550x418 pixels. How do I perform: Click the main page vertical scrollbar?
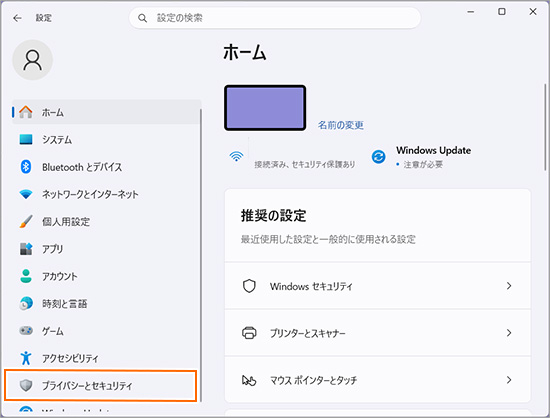tap(545, 126)
